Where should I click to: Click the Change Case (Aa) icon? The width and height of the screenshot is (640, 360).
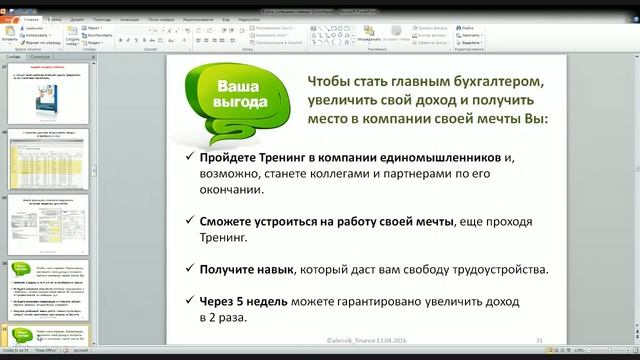(x=171, y=40)
